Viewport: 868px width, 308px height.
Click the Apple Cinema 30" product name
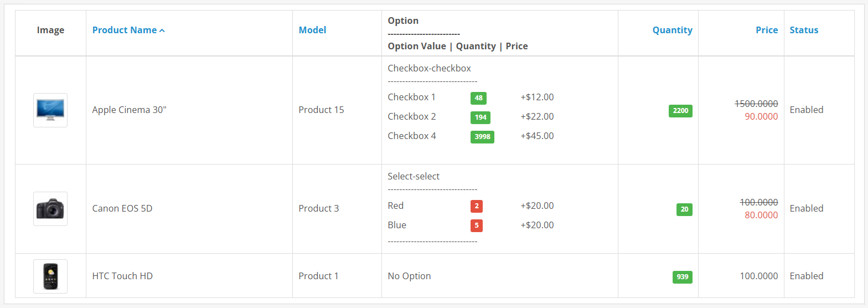click(x=129, y=110)
